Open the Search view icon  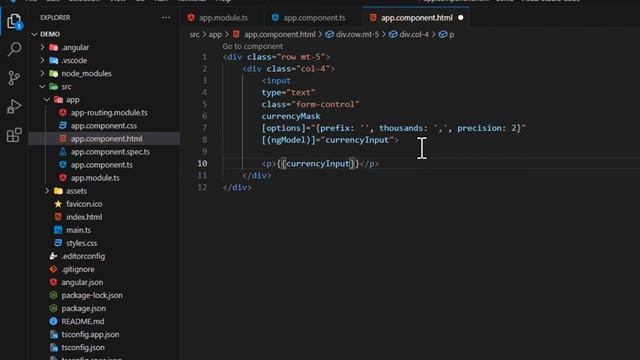[14, 49]
